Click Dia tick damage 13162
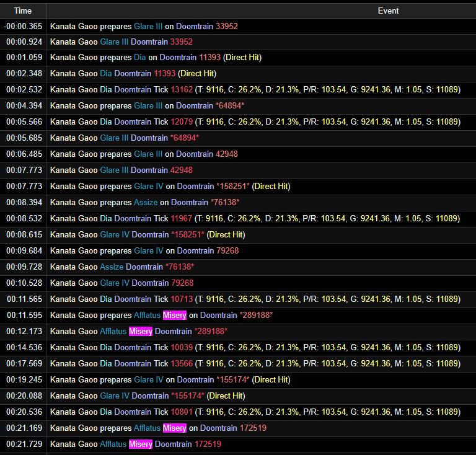The width and height of the screenshot is (476, 455). 182,89
